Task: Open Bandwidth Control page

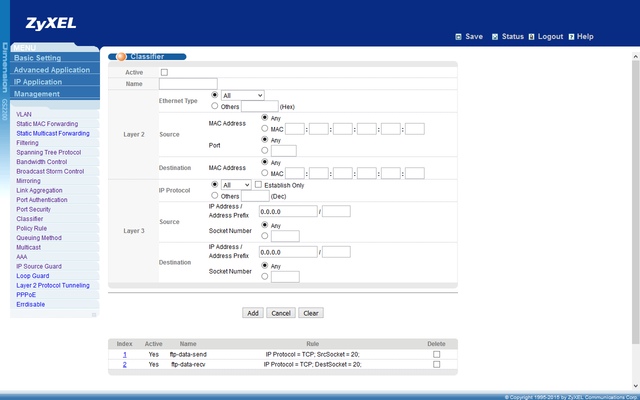Action: pyautogui.click(x=42, y=162)
